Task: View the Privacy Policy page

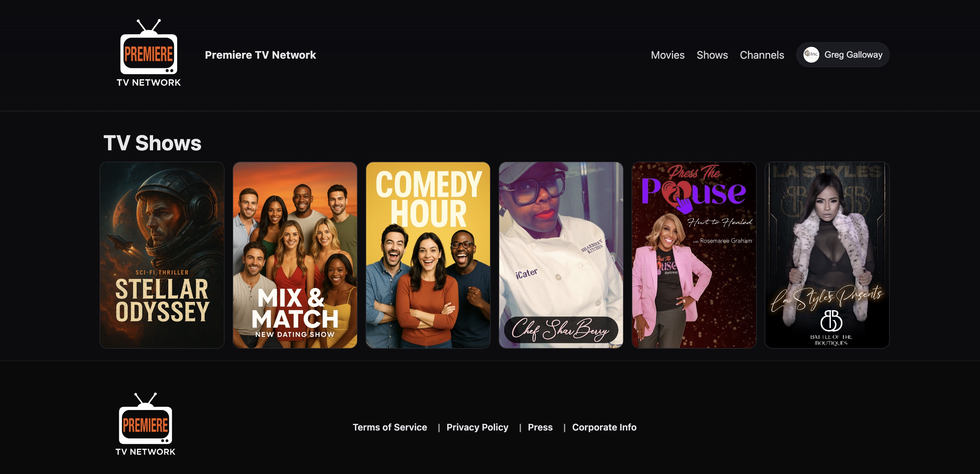Action: [x=477, y=427]
